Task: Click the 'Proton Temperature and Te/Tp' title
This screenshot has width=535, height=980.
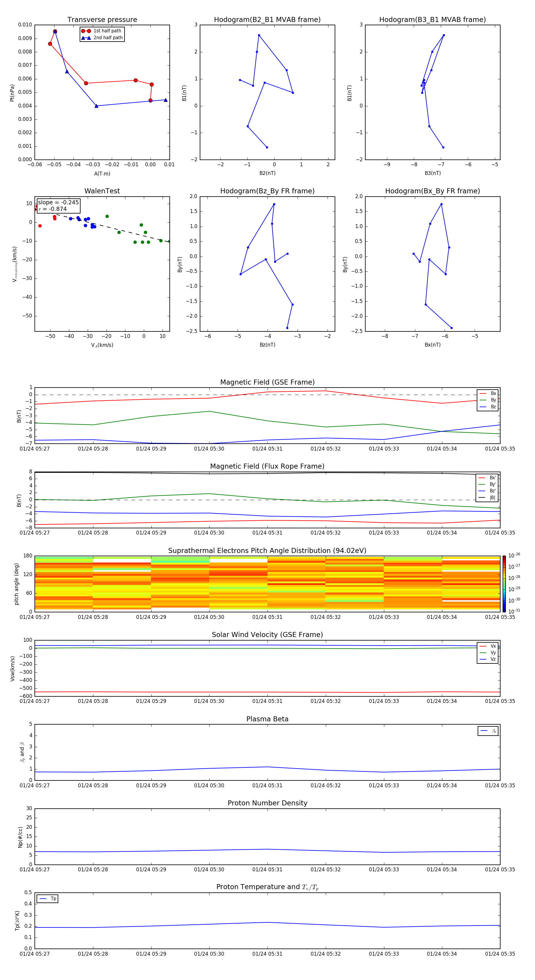Action: click(267, 887)
